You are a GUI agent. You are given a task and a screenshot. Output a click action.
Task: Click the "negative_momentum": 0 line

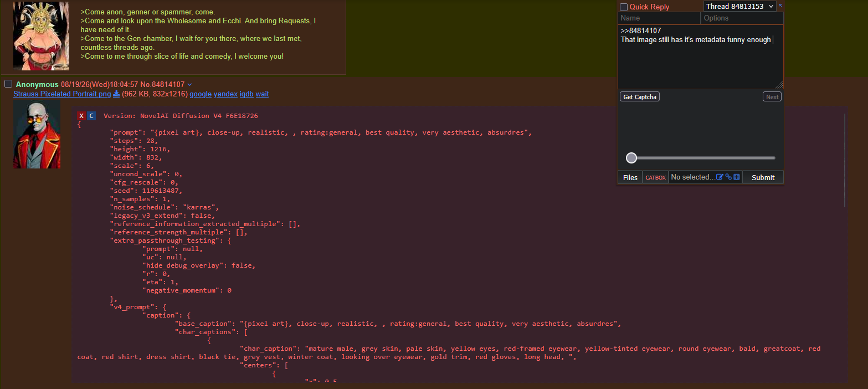(187, 290)
